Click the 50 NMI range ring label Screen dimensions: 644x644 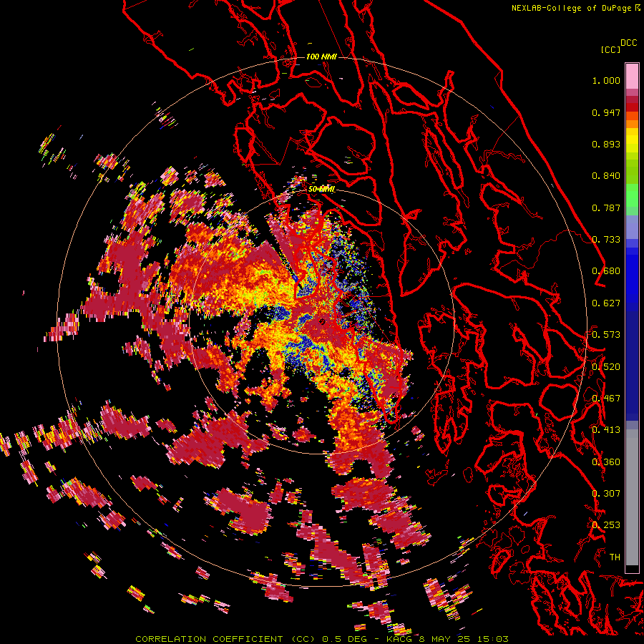point(321,189)
